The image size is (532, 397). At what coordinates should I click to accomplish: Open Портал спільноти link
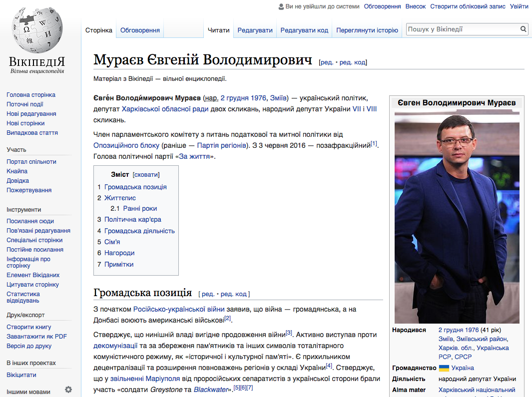(31, 161)
